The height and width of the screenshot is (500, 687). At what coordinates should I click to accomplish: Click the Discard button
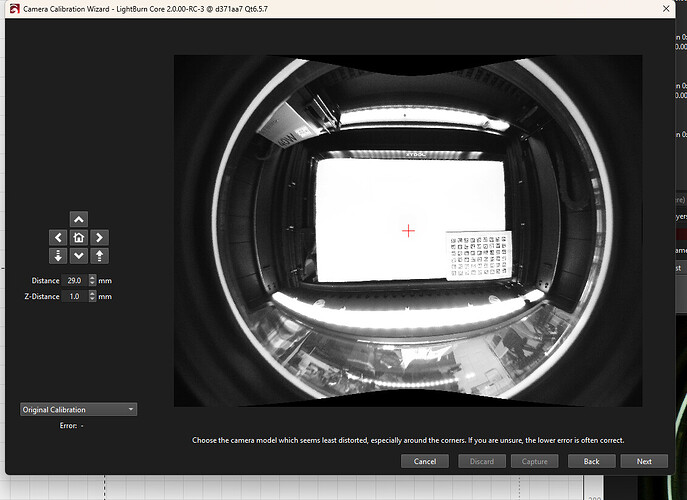tap(481, 461)
